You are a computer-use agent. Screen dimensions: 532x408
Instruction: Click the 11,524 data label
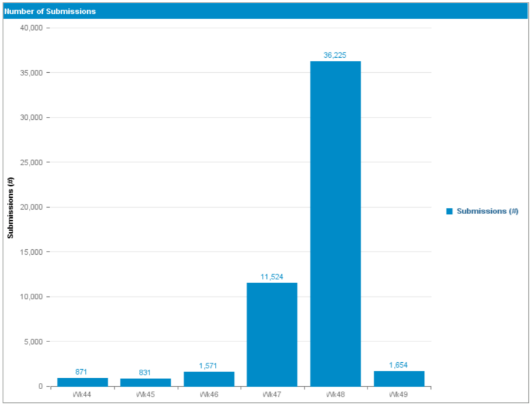272,277
